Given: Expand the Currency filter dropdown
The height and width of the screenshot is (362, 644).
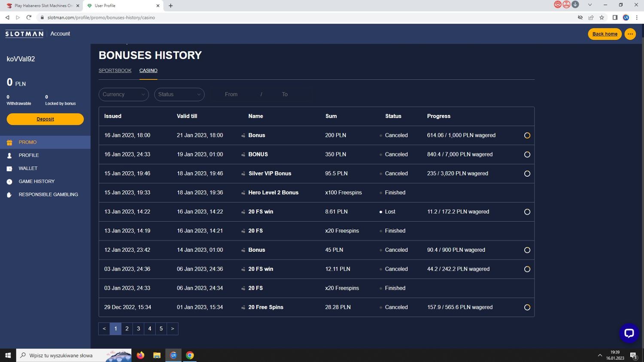Looking at the screenshot, I should (124, 94).
